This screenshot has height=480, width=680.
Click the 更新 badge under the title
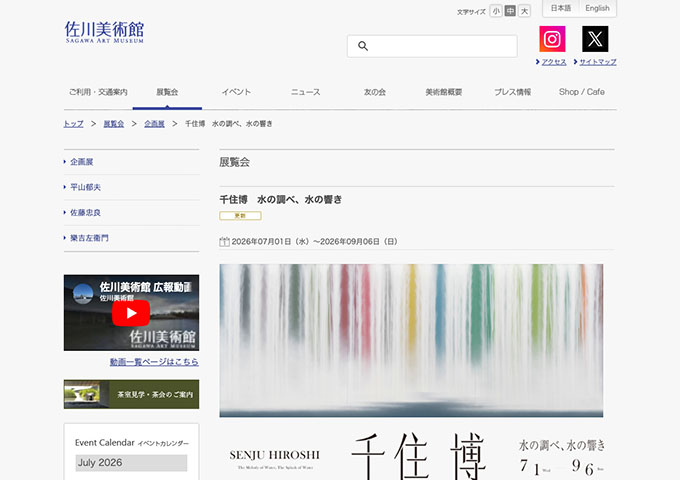(x=240, y=216)
